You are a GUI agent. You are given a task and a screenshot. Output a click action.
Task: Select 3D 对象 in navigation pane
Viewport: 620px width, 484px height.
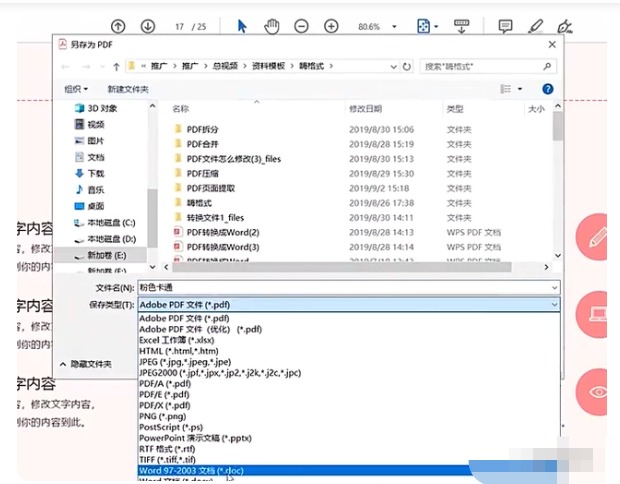click(x=96, y=108)
